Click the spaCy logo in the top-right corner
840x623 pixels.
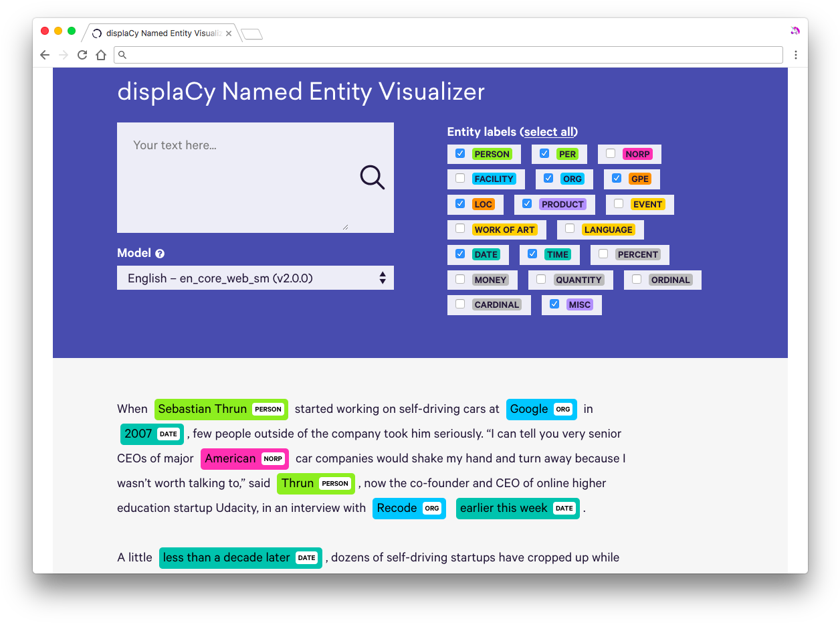pyautogui.click(x=795, y=30)
